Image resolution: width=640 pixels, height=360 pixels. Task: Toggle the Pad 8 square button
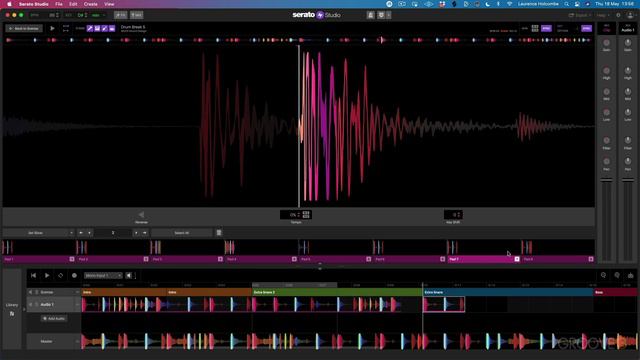[x=591, y=259]
